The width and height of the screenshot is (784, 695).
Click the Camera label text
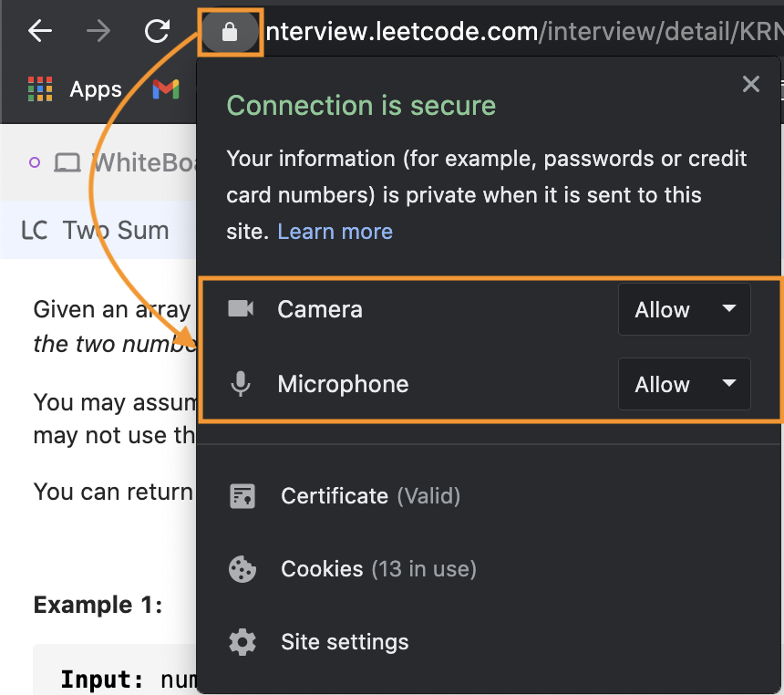point(320,309)
